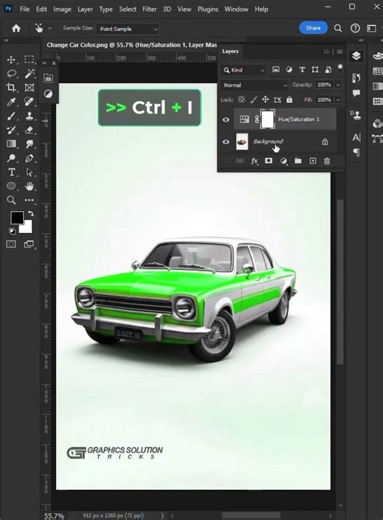Delete layer using the trash icon
This screenshot has height=520, width=383.
point(327,161)
